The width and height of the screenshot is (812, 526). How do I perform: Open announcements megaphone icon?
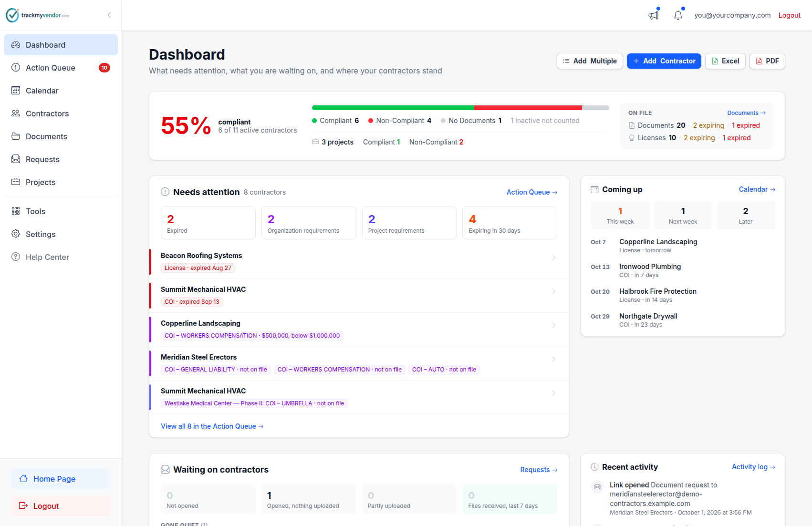[x=654, y=15]
